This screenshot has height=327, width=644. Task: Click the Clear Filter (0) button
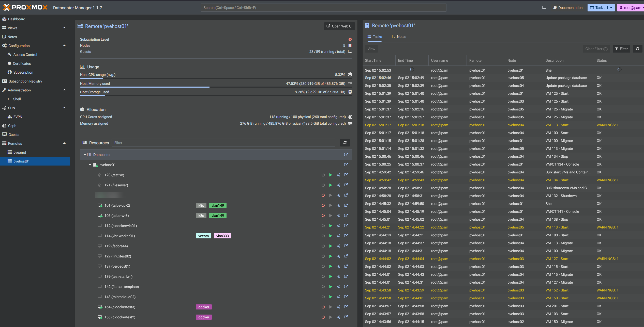(x=596, y=49)
